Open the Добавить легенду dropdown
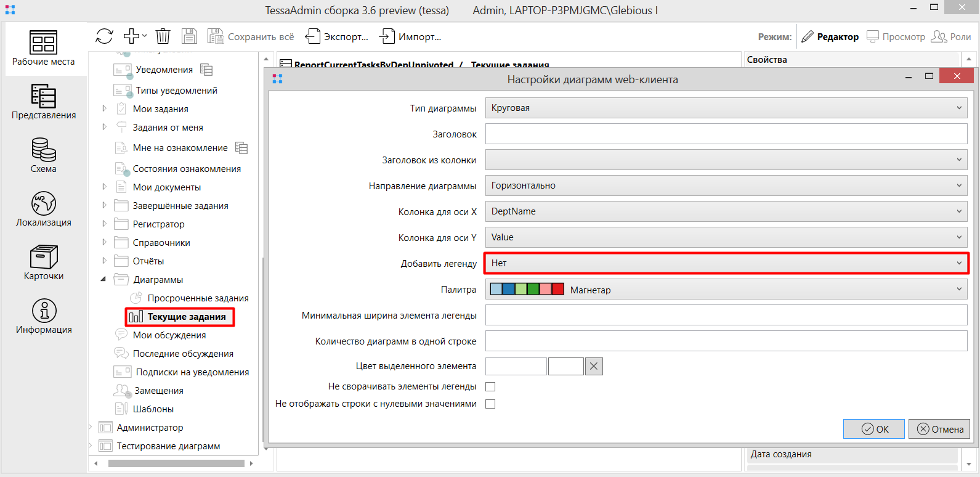The width and height of the screenshot is (980, 477). (726, 263)
